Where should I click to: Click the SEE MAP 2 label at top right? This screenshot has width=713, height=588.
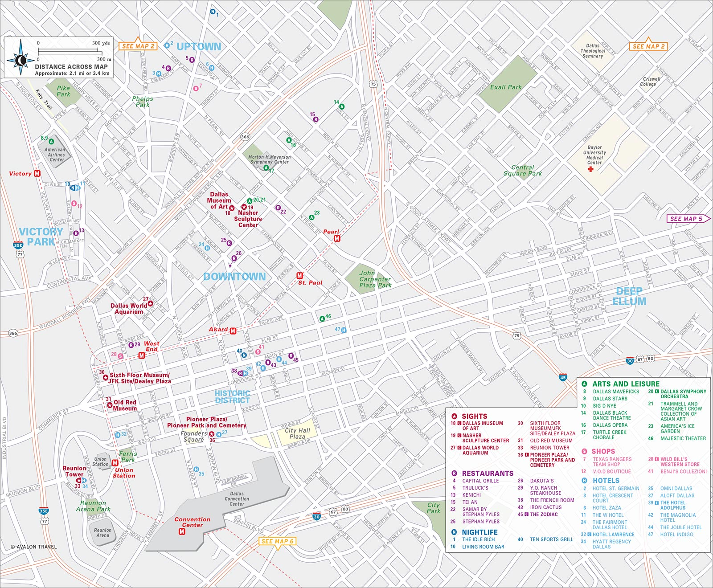[648, 46]
